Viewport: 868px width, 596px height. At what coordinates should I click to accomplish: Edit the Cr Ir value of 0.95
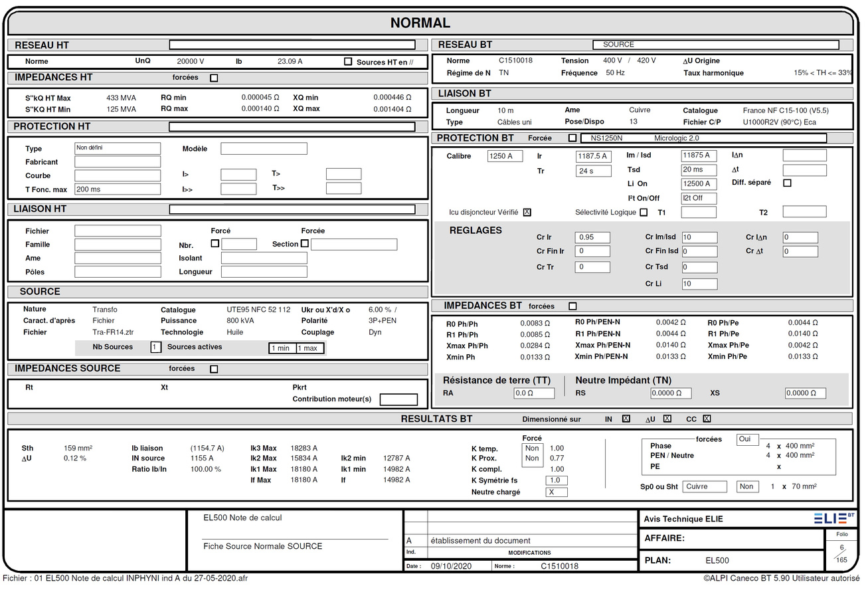592,237
